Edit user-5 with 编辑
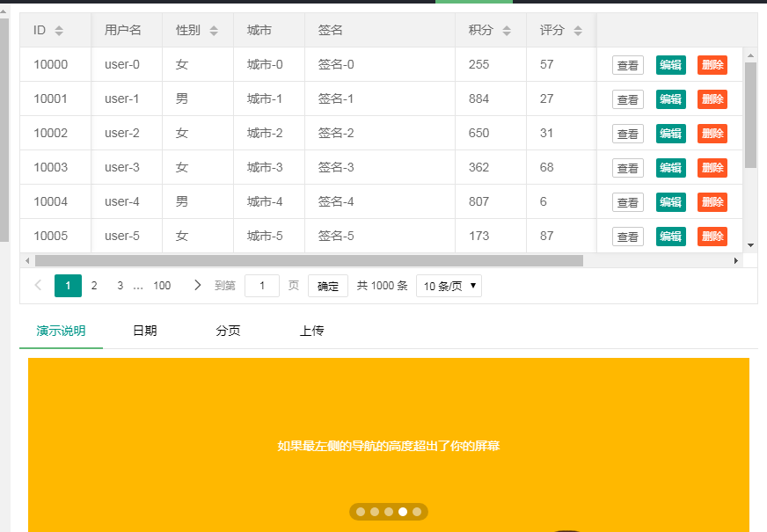The width and height of the screenshot is (767, 532). pos(670,237)
